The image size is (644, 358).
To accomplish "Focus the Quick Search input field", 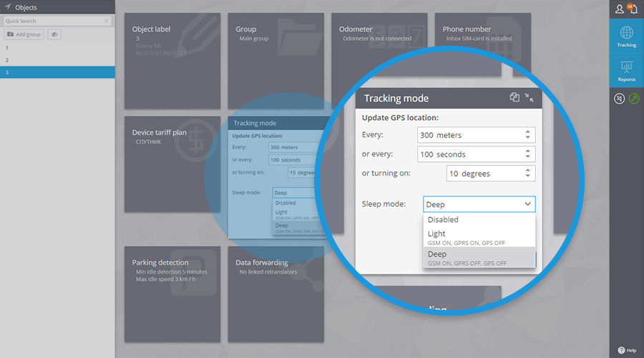I will pos(54,21).
